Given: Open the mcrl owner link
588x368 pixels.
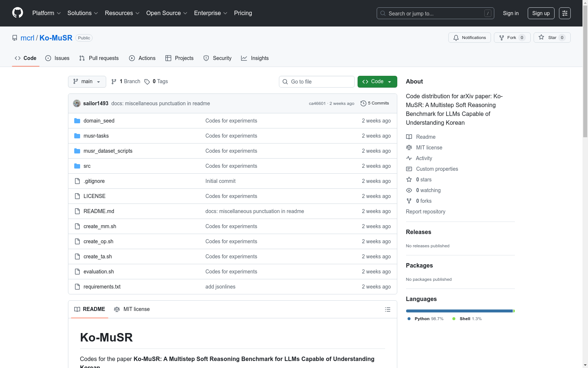Looking at the screenshot, I should tap(27, 38).
